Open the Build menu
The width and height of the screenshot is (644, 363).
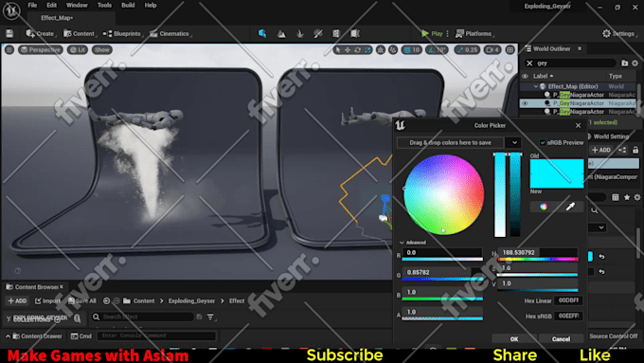[x=128, y=6]
